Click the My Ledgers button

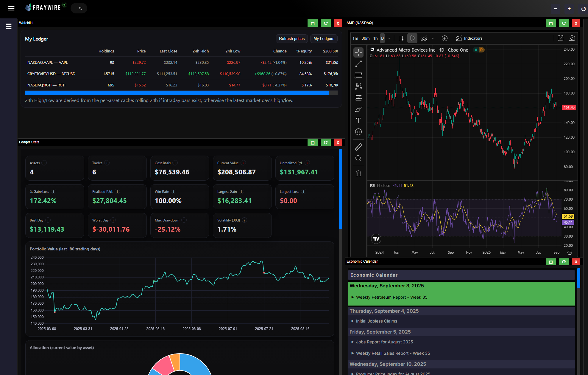tap(324, 39)
